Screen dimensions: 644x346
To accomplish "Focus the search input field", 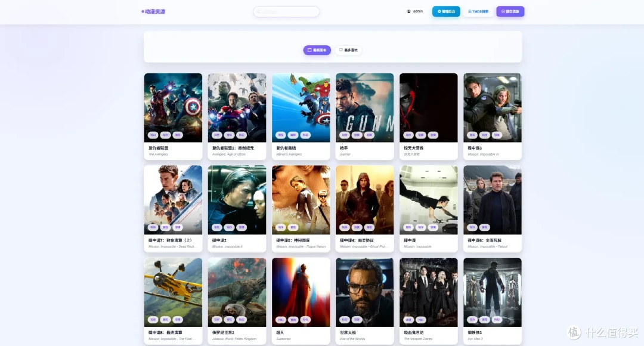I will coord(286,11).
